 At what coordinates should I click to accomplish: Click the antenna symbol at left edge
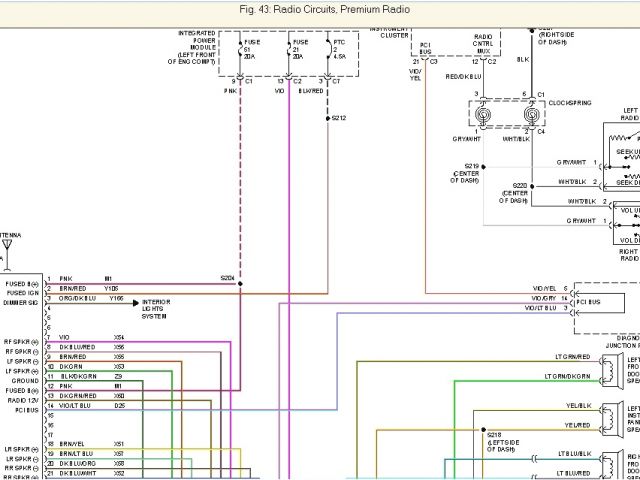[7, 246]
